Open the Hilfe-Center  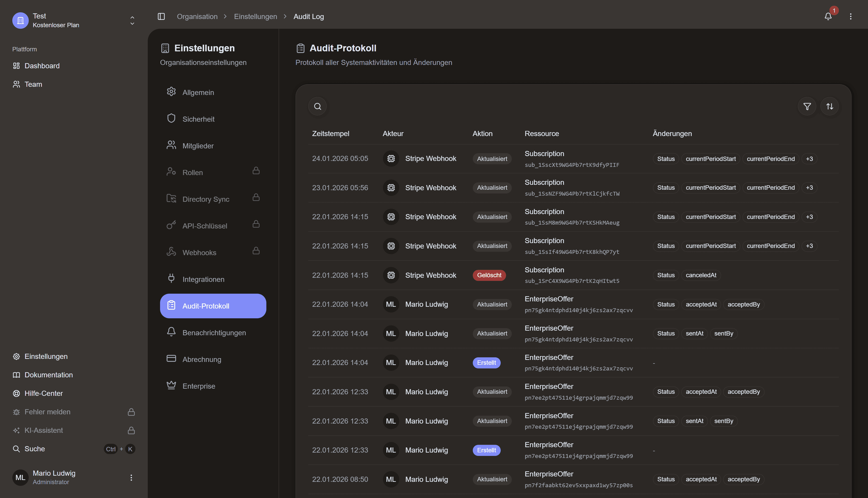(43, 393)
